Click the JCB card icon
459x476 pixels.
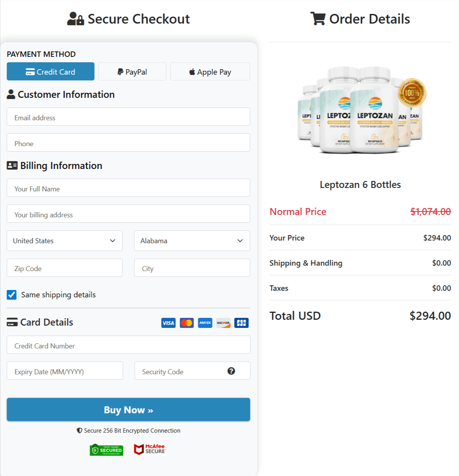coord(241,322)
